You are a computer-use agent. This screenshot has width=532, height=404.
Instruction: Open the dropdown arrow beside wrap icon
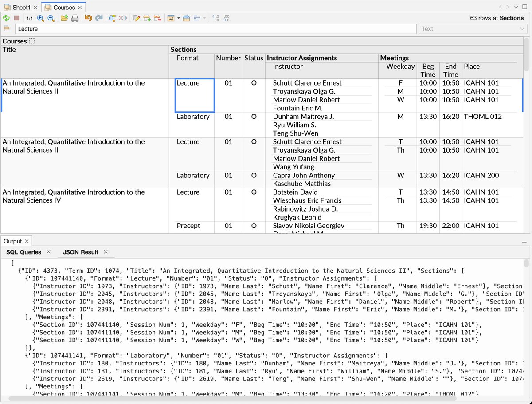click(178, 18)
